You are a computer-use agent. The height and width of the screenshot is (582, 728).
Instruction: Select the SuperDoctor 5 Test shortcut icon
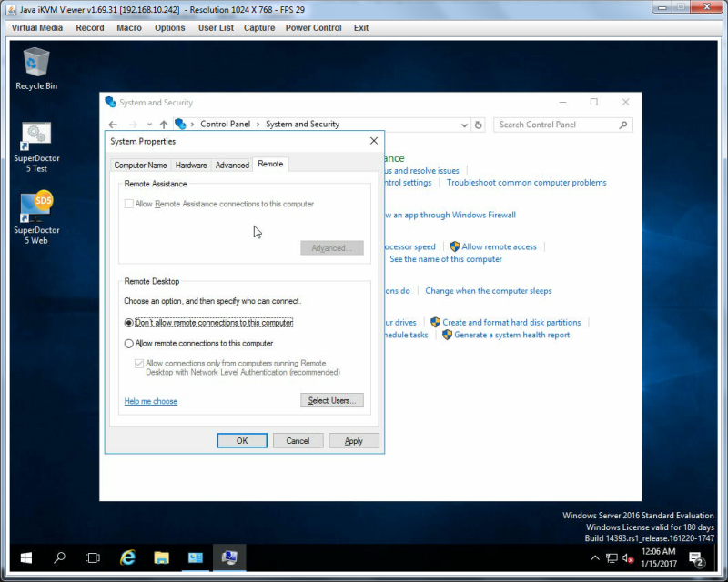36,147
